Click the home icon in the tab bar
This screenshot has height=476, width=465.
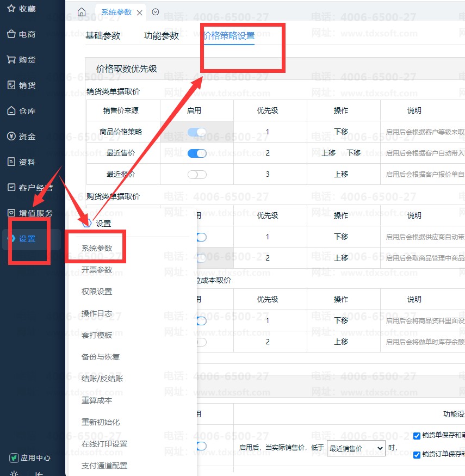(x=82, y=12)
